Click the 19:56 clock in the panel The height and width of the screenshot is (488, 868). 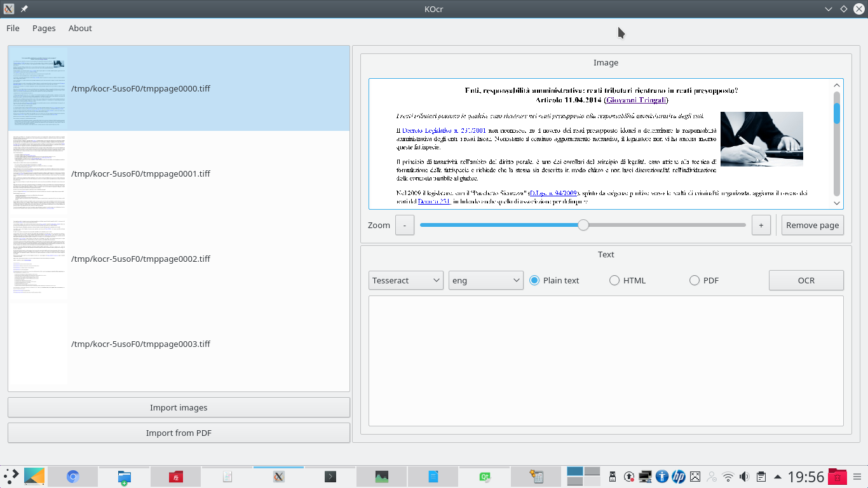pyautogui.click(x=806, y=477)
